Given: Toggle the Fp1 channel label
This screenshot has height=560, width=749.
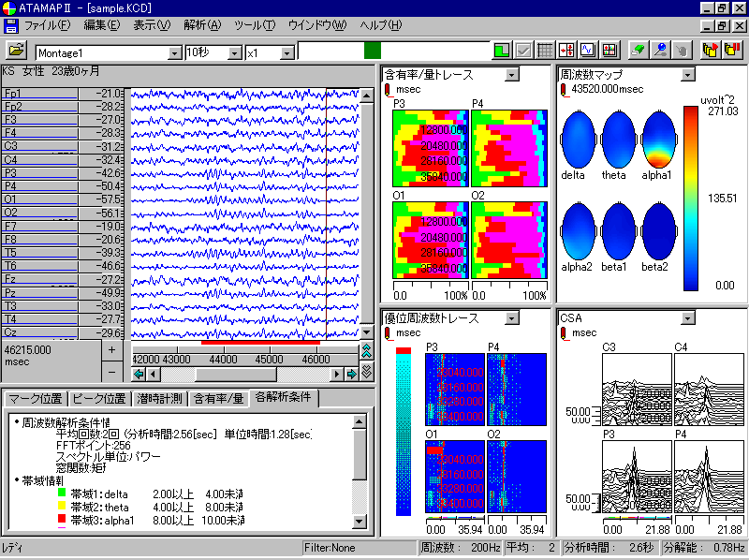Looking at the screenshot, I should (39, 94).
